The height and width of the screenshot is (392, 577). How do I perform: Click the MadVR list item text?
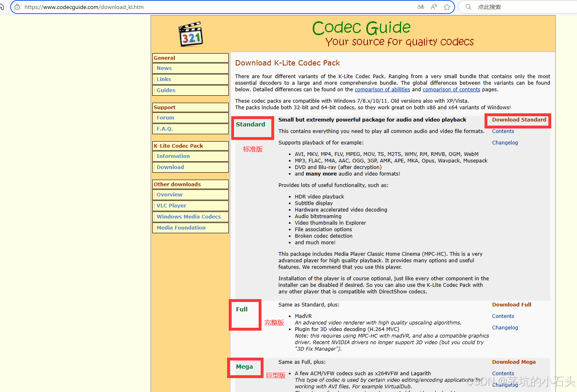(x=303, y=316)
